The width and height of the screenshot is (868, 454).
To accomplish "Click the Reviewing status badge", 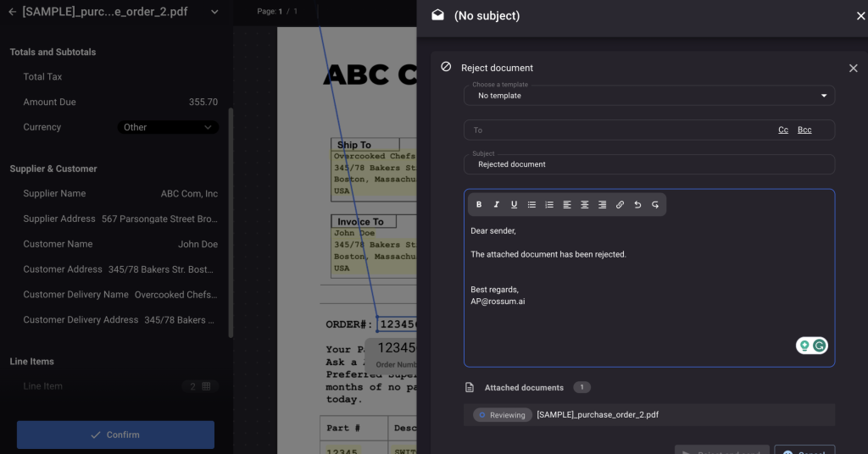I will click(503, 415).
